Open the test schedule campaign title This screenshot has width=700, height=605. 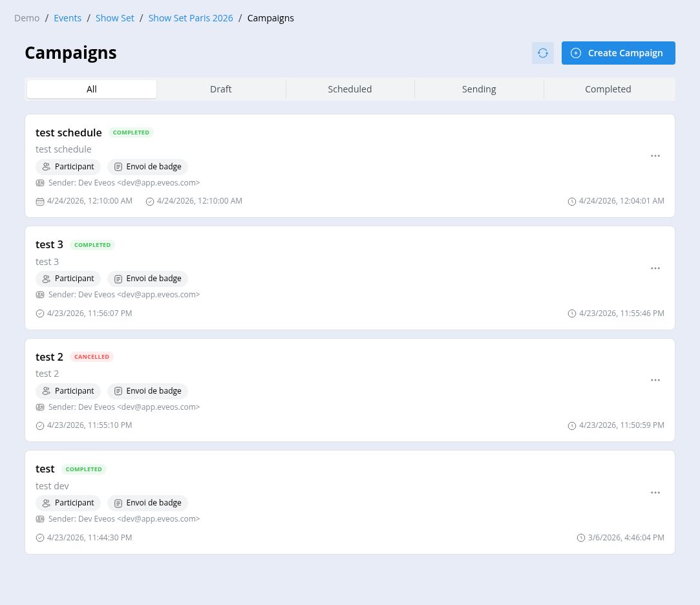coord(69,133)
